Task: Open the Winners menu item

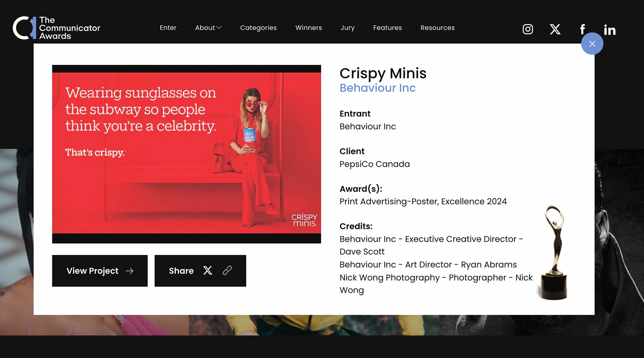Action: point(309,28)
